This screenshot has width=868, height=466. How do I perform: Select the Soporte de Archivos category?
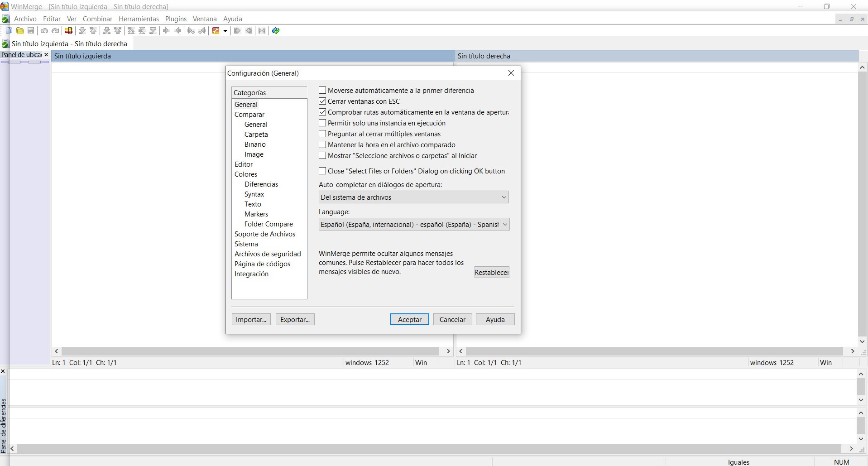tap(265, 234)
